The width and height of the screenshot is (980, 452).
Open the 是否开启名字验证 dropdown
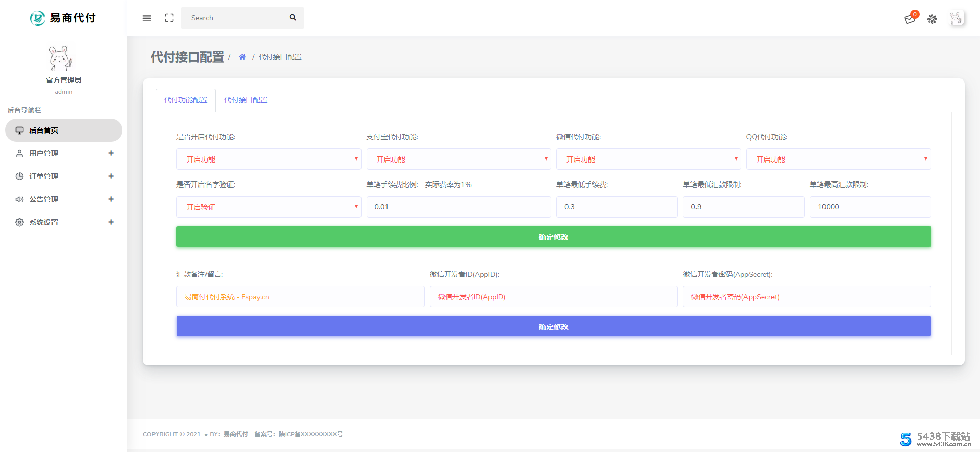click(269, 207)
